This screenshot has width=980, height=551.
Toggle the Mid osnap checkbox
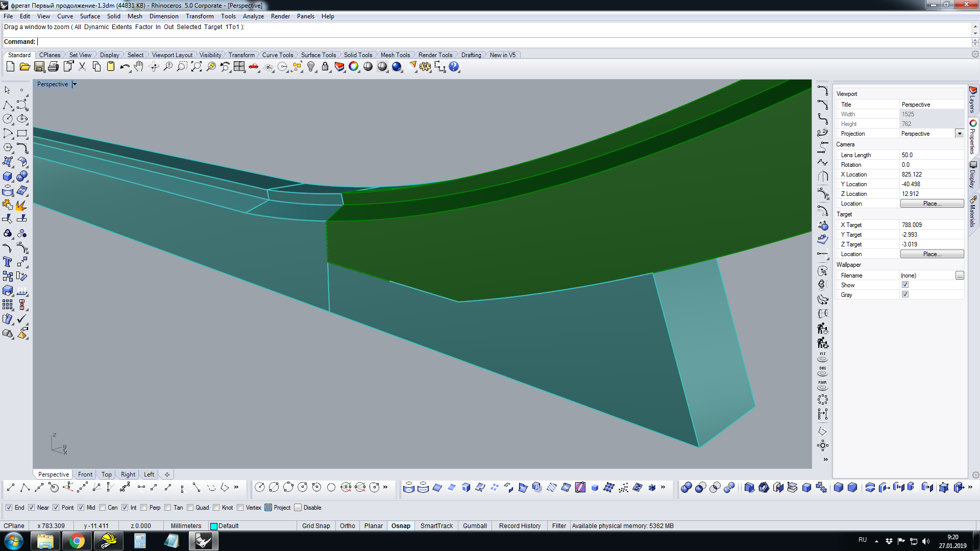[x=81, y=508]
